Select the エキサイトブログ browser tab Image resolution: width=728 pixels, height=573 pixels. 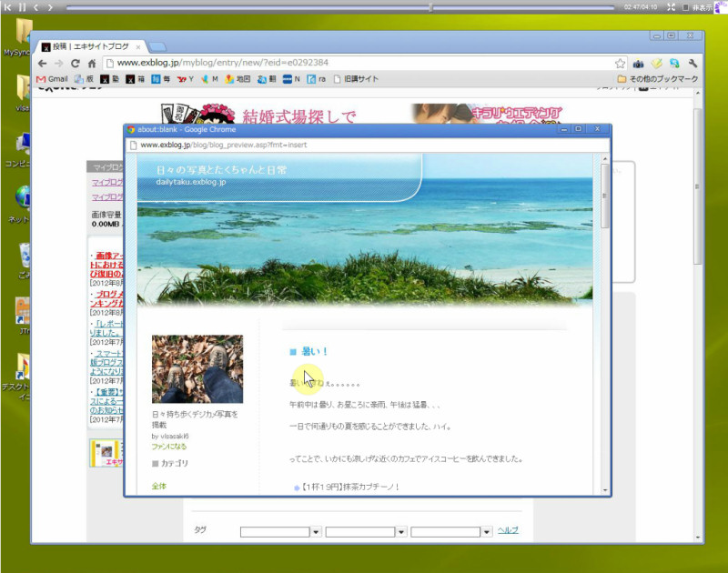[x=90, y=46]
